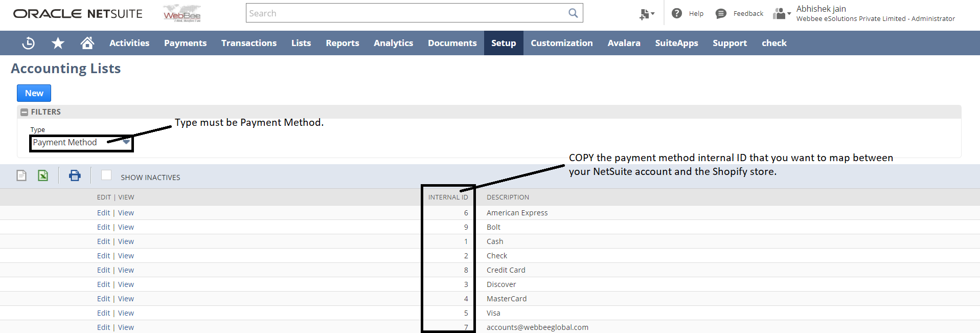980x333 pixels.
Task: Click the MasterCard description cell
Action: tap(506, 299)
